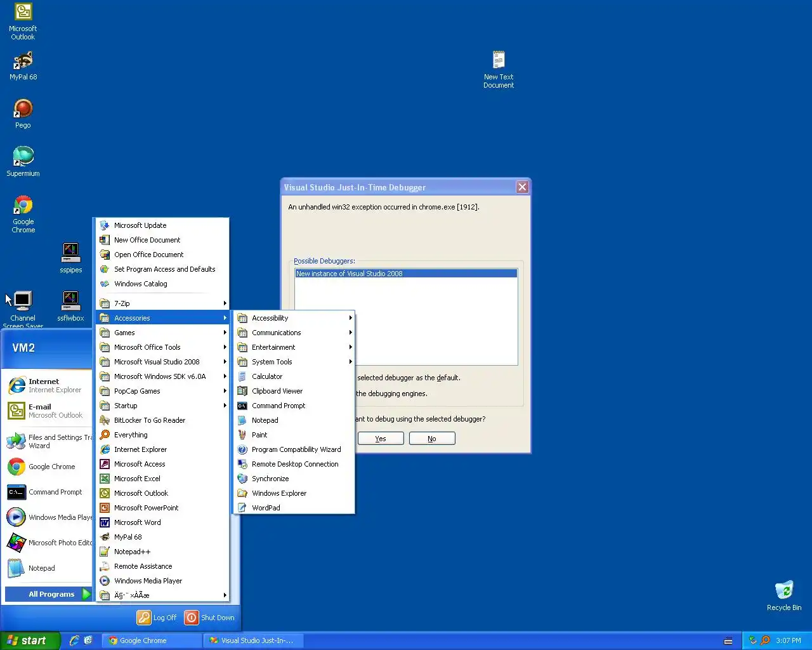This screenshot has width=812, height=650.
Task: Launch Microsoft Excel from All Programs
Action: pos(162,479)
